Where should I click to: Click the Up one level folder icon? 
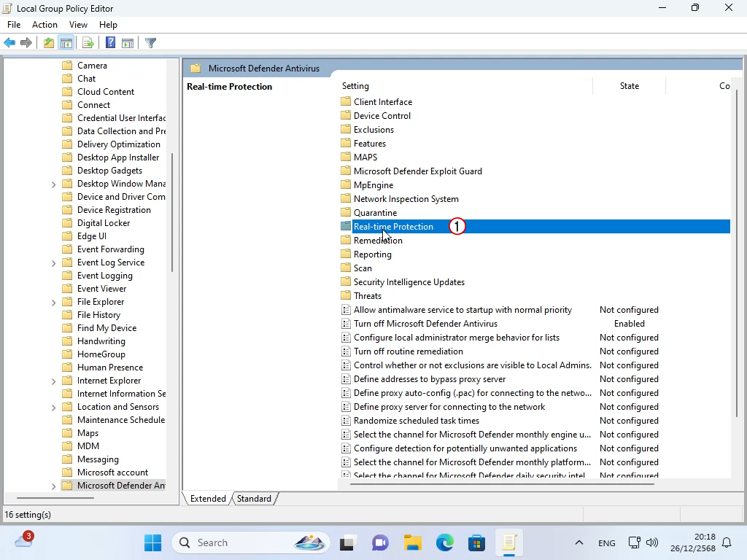coord(48,43)
